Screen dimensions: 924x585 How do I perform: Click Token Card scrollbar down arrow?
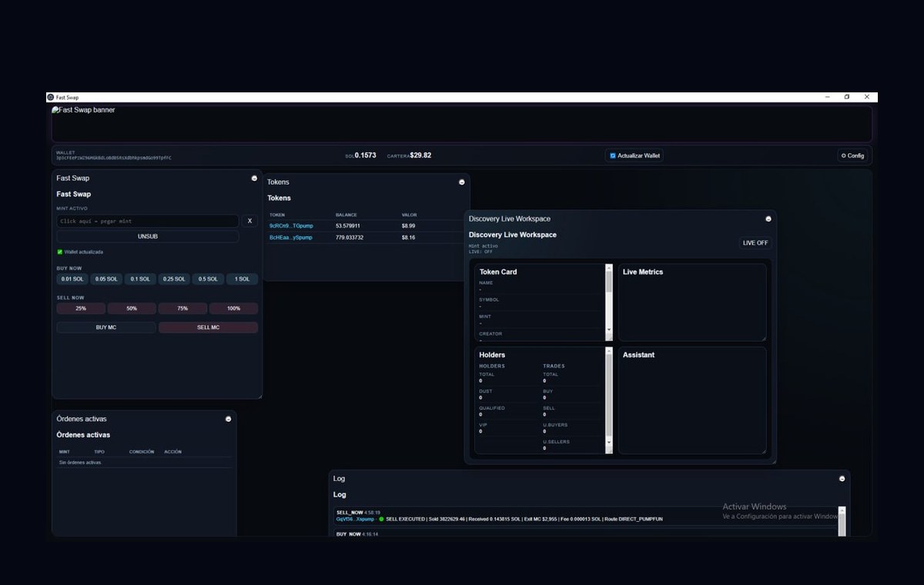point(609,329)
